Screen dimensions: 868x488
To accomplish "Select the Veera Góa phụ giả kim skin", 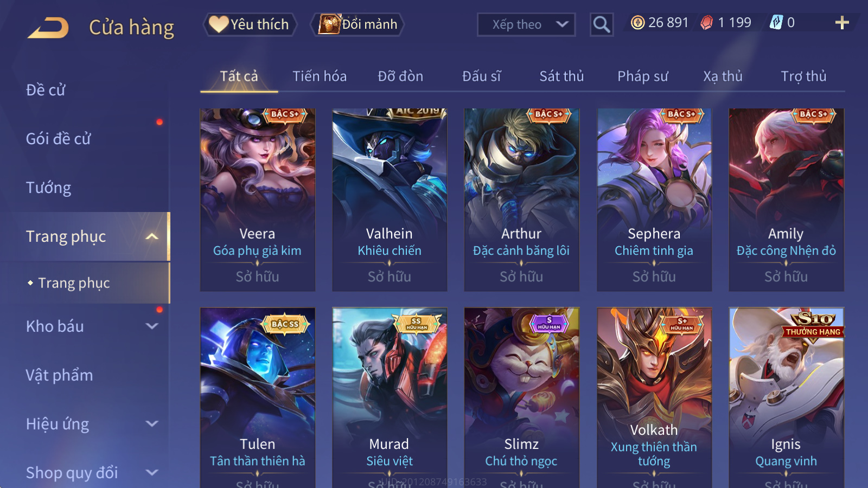I will pyautogui.click(x=257, y=200).
